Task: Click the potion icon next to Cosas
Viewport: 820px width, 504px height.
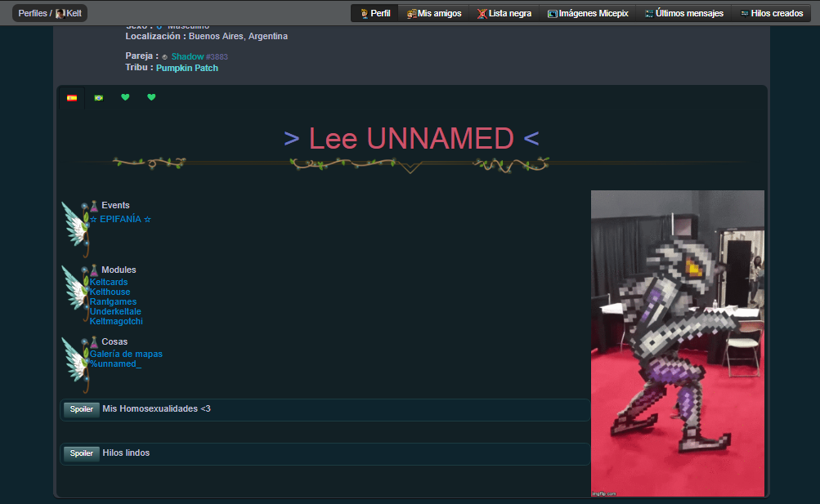Action: click(94, 342)
